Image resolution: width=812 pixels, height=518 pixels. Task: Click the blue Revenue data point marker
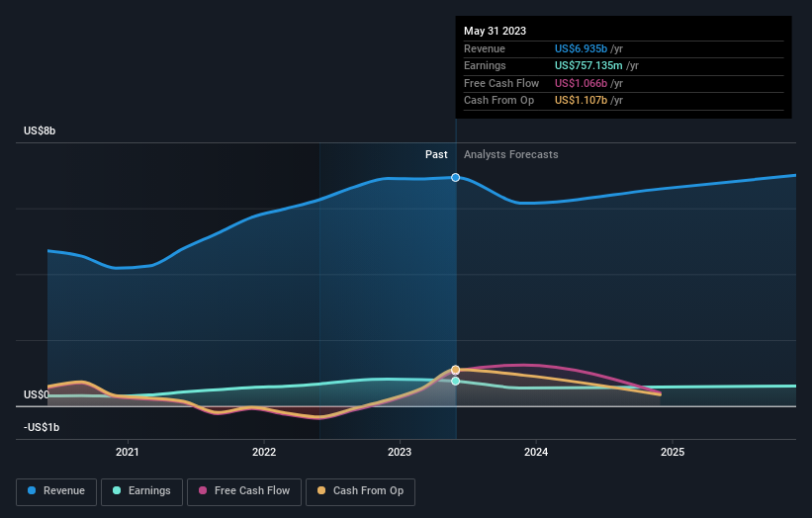[x=455, y=178]
